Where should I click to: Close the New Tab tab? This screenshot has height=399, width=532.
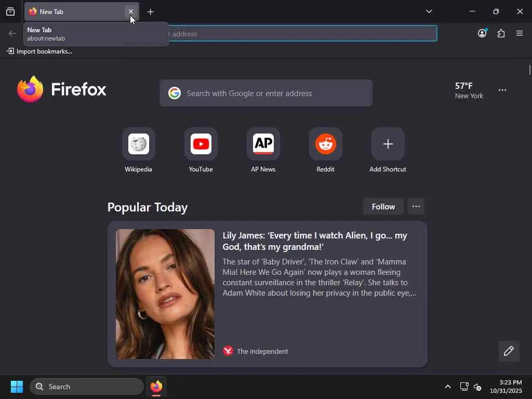(x=130, y=11)
